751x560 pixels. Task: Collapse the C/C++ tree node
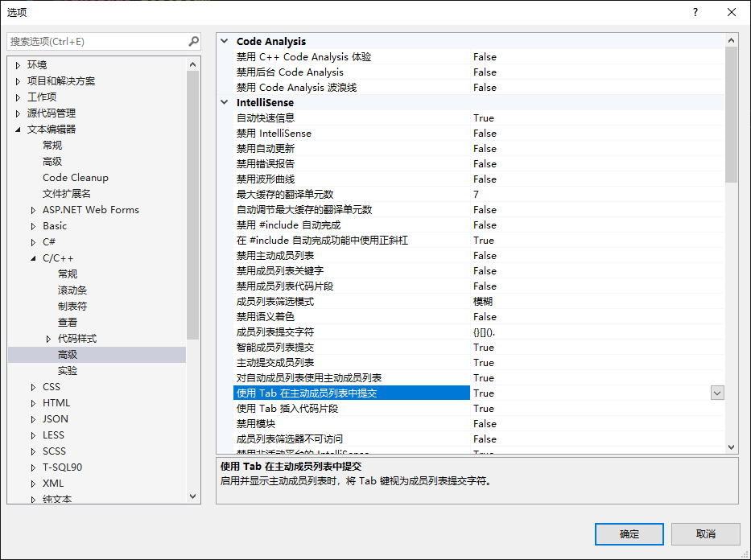coord(32,257)
